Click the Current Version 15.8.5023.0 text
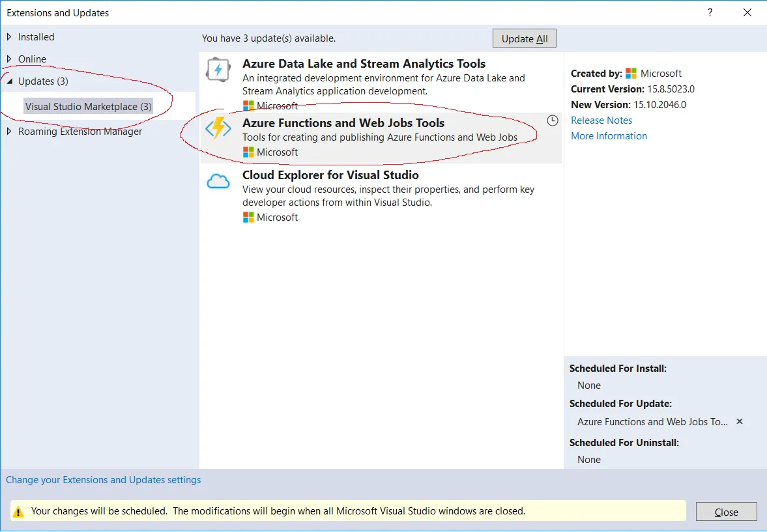Image resolution: width=767 pixels, height=532 pixels. point(633,89)
